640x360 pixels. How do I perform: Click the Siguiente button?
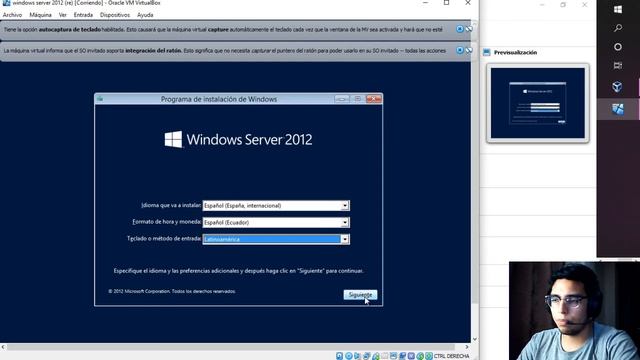(x=360, y=295)
